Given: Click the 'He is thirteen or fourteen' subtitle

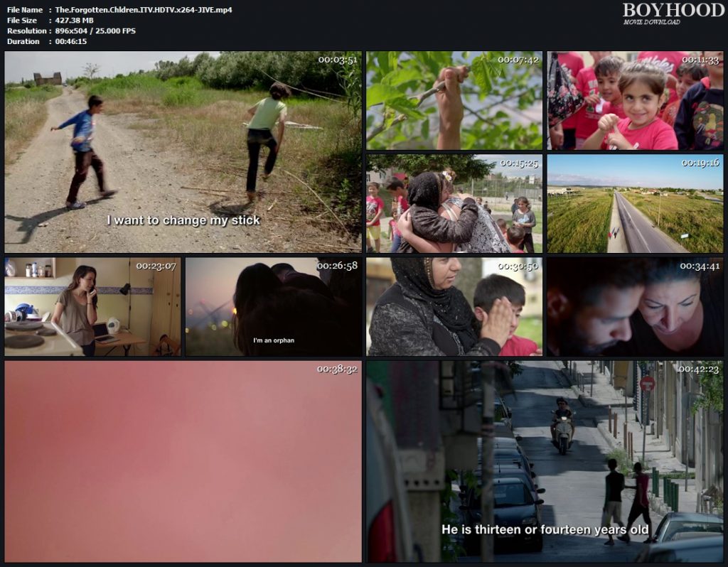Looking at the screenshot, I should pyautogui.click(x=545, y=529).
